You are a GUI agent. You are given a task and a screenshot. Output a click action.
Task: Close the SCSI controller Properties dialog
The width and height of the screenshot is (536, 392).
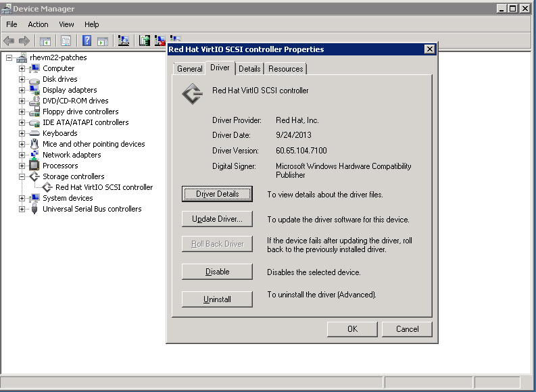[430, 49]
